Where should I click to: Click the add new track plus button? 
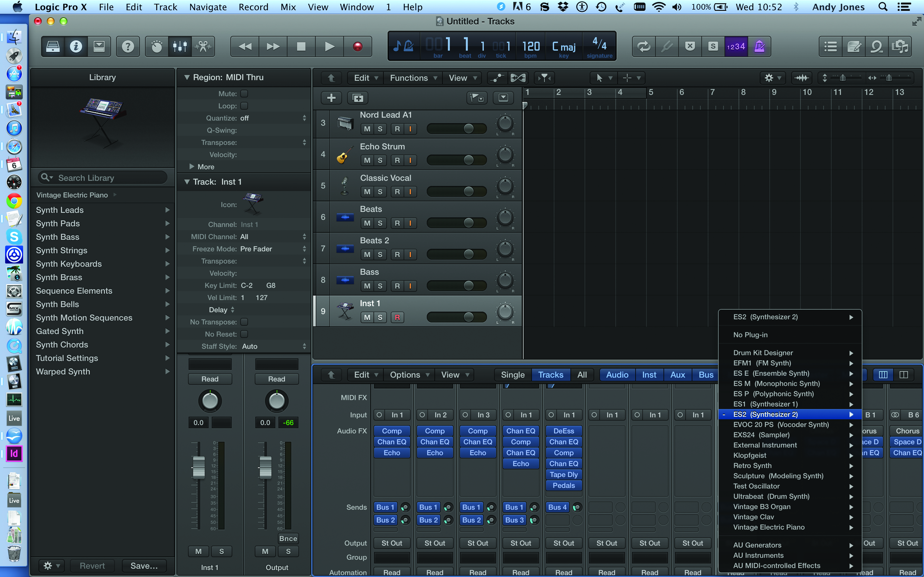tap(331, 98)
